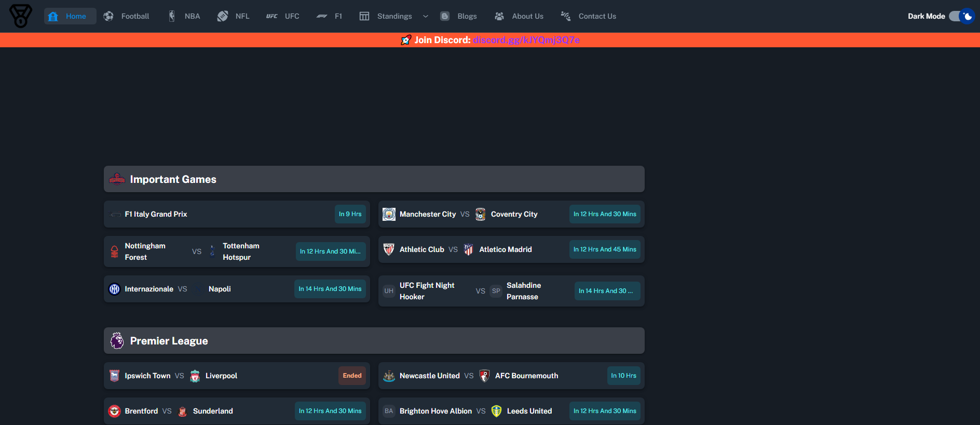This screenshot has width=980, height=425.
Task: Click the Sunderland crest
Action: [x=182, y=411]
